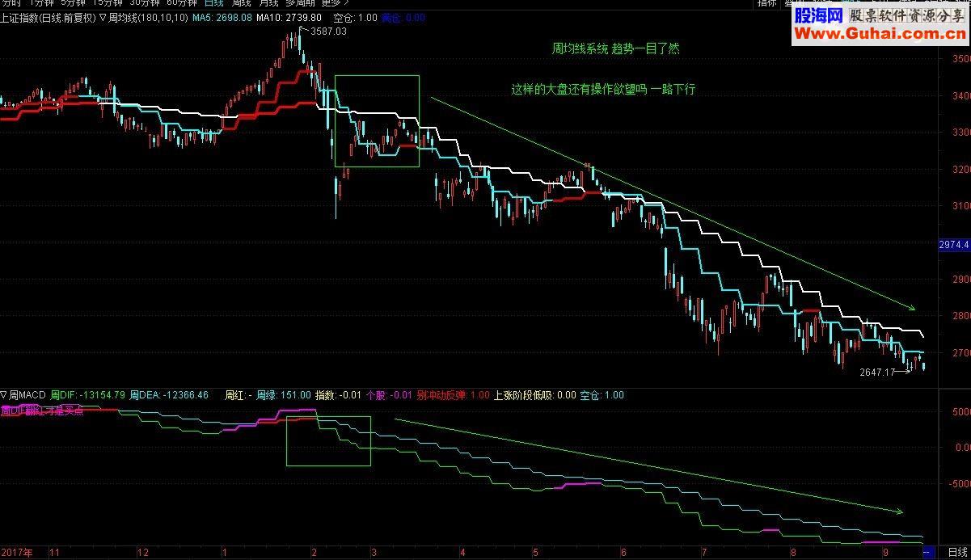Screen dimensions: 971x560
Task: Click the blue dash button beside bottom 日线
Action: 929,552
